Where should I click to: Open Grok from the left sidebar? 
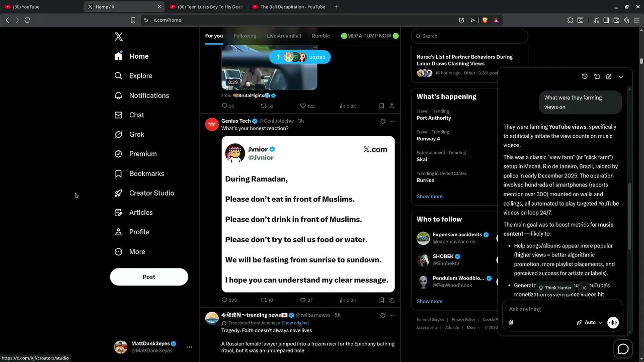[129, 135]
